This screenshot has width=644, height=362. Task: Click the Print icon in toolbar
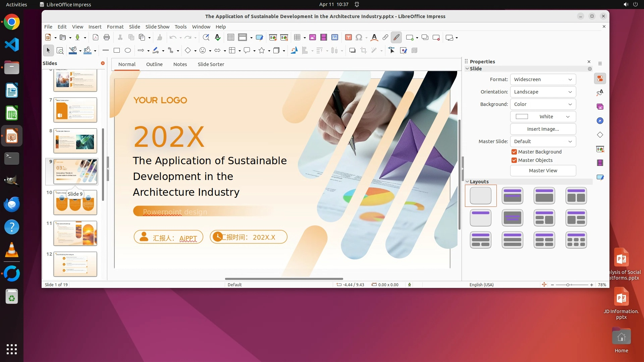[107, 38]
